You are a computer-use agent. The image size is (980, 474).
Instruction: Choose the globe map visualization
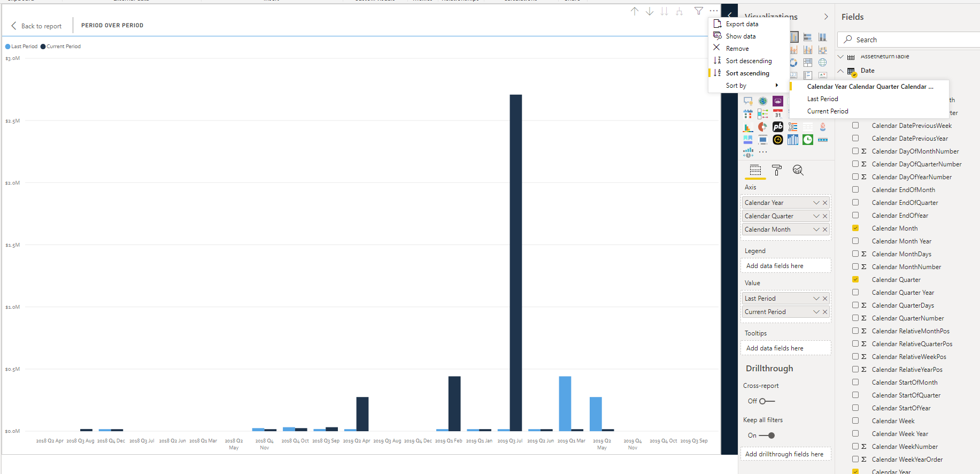(823, 63)
